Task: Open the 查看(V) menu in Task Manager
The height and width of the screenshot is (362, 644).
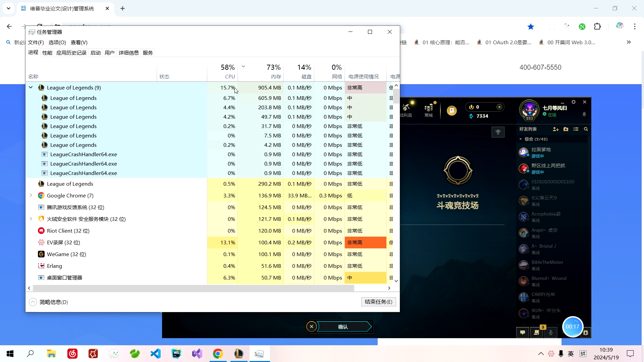Action: (79, 43)
